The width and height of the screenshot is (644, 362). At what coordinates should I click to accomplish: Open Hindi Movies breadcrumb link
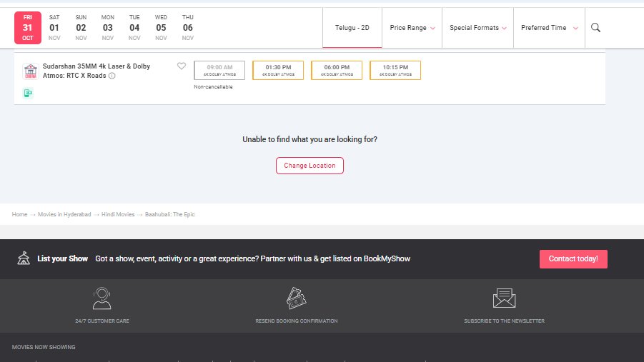118,214
